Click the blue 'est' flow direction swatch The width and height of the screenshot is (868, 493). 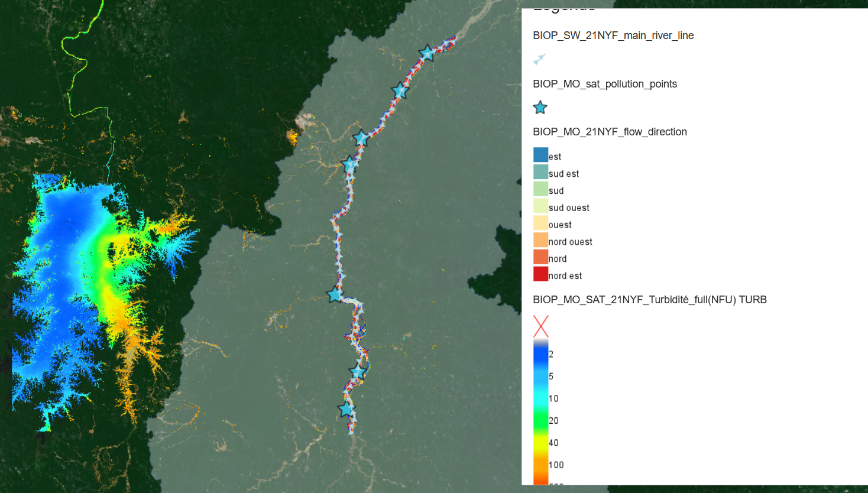[x=540, y=155]
